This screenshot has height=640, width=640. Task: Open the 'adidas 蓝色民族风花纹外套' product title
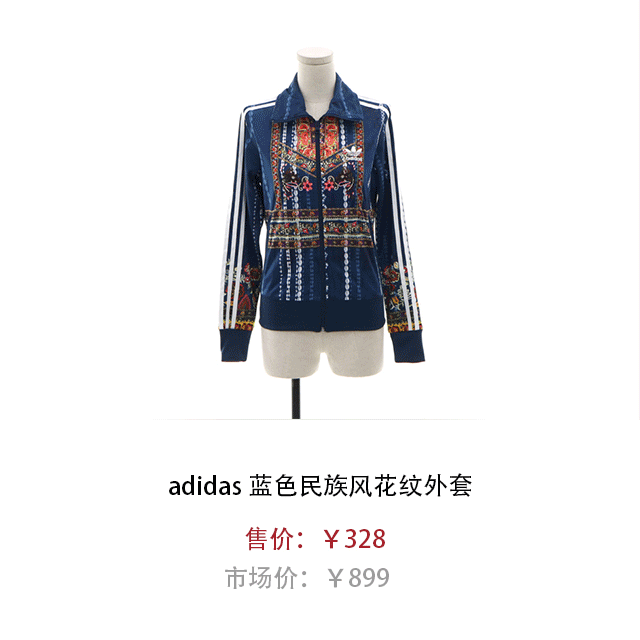pos(320,486)
